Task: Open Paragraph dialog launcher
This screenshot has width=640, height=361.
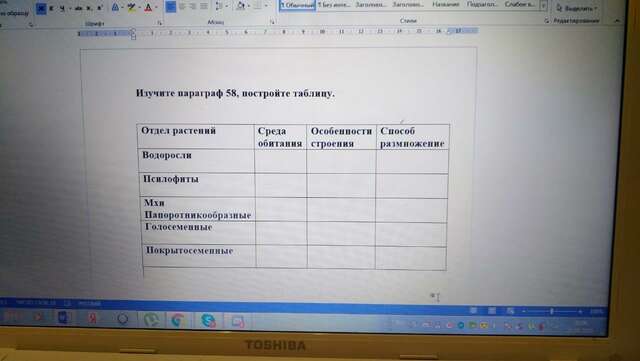Action: coord(272,22)
